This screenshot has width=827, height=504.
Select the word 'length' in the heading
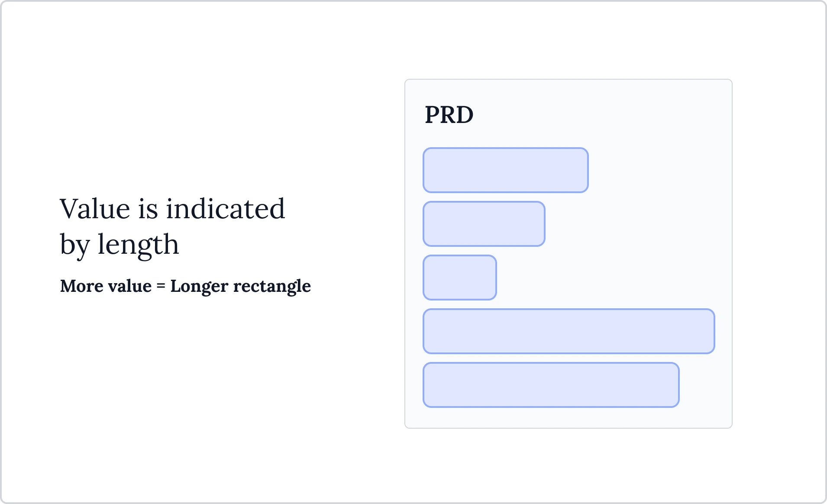(x=138, y=245)
